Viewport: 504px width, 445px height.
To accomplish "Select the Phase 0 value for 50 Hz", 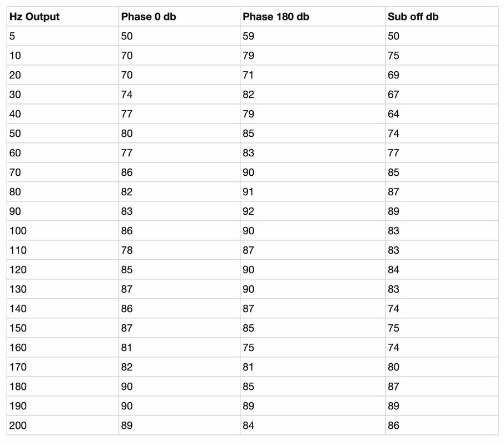I will point(179,133).
